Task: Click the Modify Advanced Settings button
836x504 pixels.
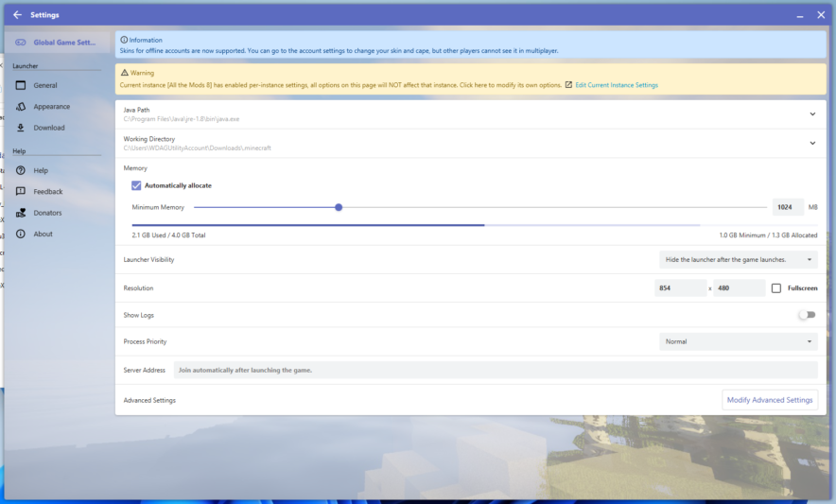Action: click(770, 400)
